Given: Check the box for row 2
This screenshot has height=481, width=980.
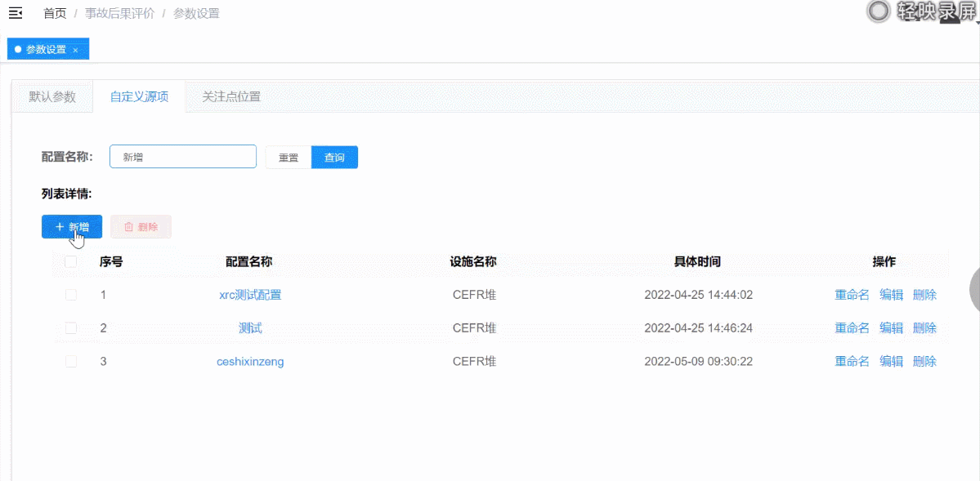Looking at the screenshot, I should coord(71,328).
